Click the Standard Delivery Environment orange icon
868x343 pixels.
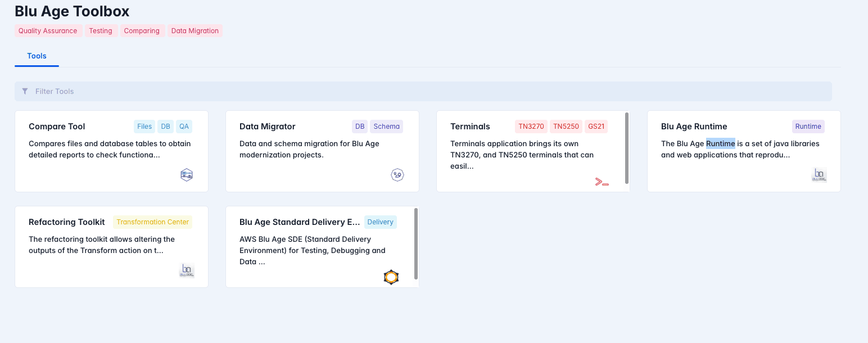coord(391,277)
